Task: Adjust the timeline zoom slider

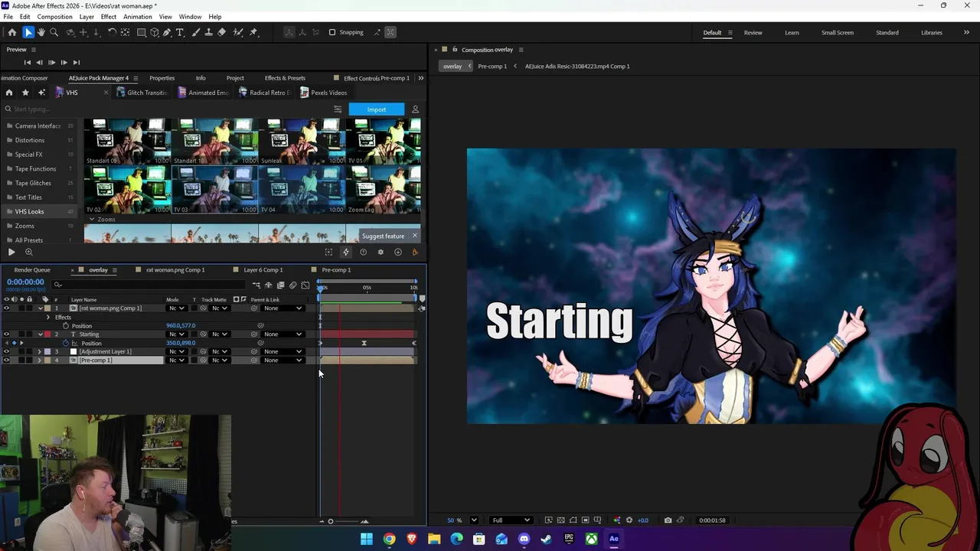Action: pyautogui.click(x=331, y=521)
